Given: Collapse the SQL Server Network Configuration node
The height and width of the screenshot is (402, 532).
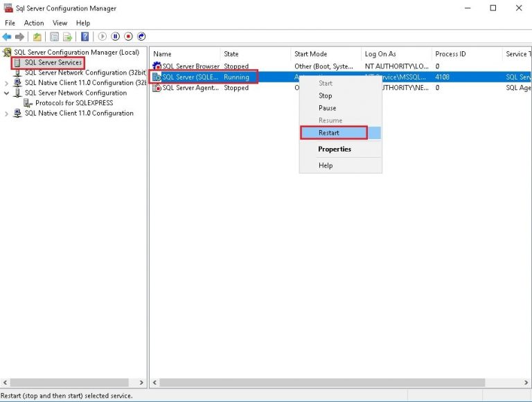Looking at the screenshot, I should point(7,93).
